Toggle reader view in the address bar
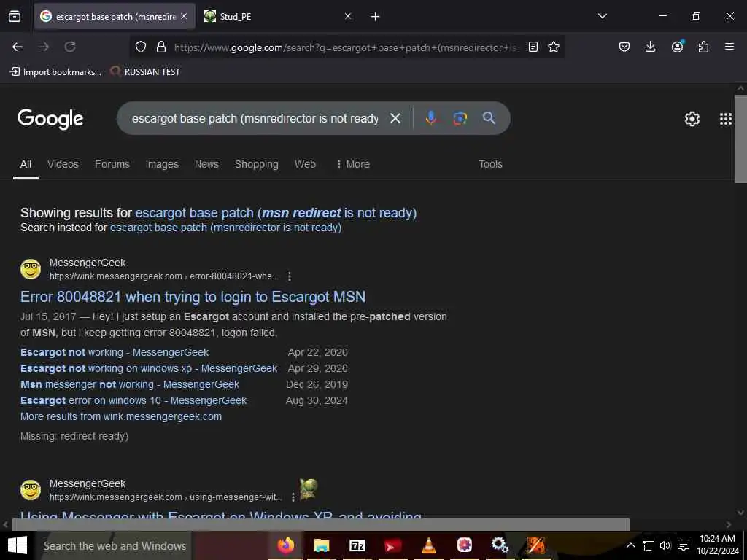Screen dimensions: 747x560 (533, 47)
